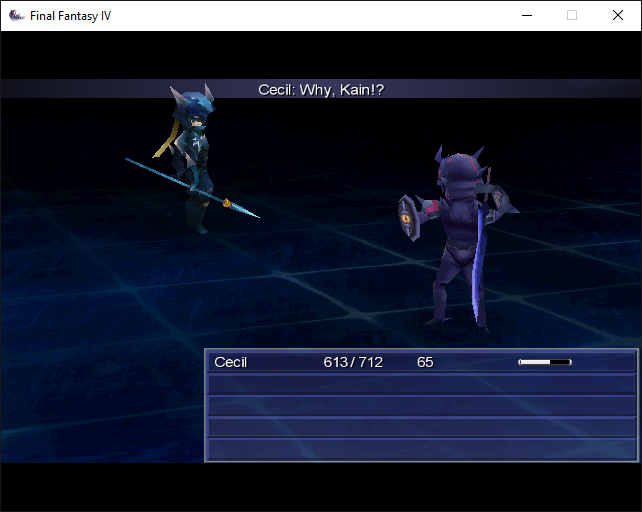Click Cecil's ATB gauge bar
642x512 pixels.
[545, 362]
